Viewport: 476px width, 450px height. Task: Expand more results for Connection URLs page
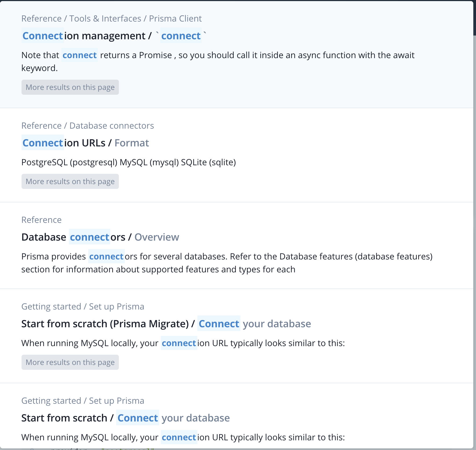(70, 181)
